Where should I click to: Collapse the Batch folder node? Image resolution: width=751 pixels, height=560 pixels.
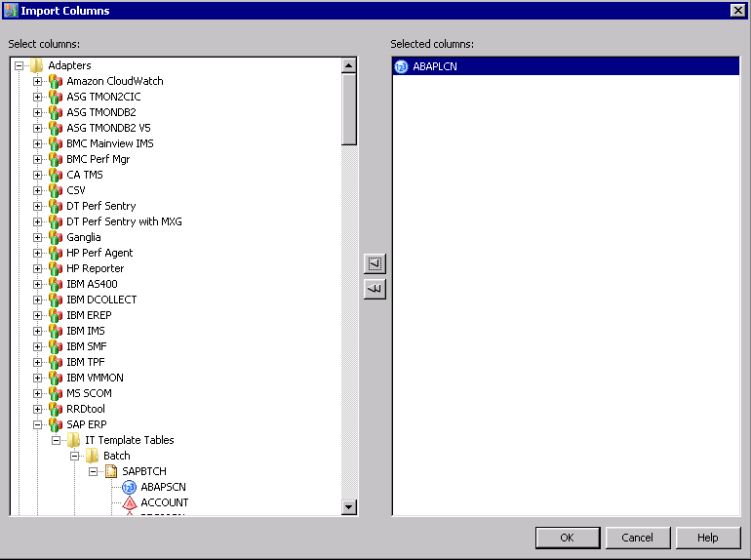[75, 456]
